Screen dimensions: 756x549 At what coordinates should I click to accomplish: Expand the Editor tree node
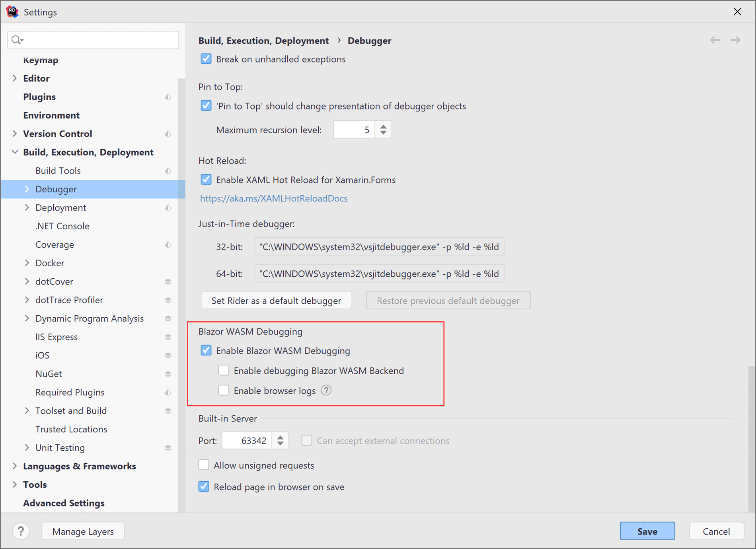tap(15, 78)
